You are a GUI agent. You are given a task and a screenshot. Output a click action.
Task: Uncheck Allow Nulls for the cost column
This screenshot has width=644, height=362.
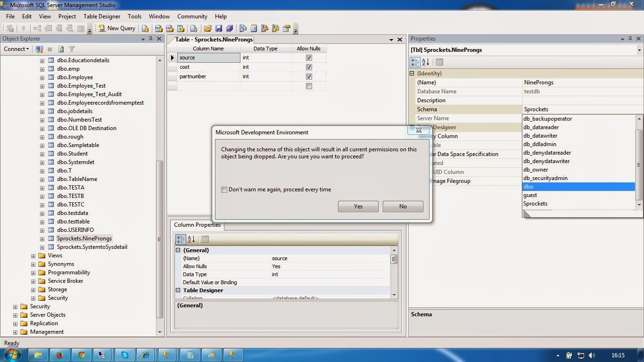pyautogui.click(x=309, y=67)
